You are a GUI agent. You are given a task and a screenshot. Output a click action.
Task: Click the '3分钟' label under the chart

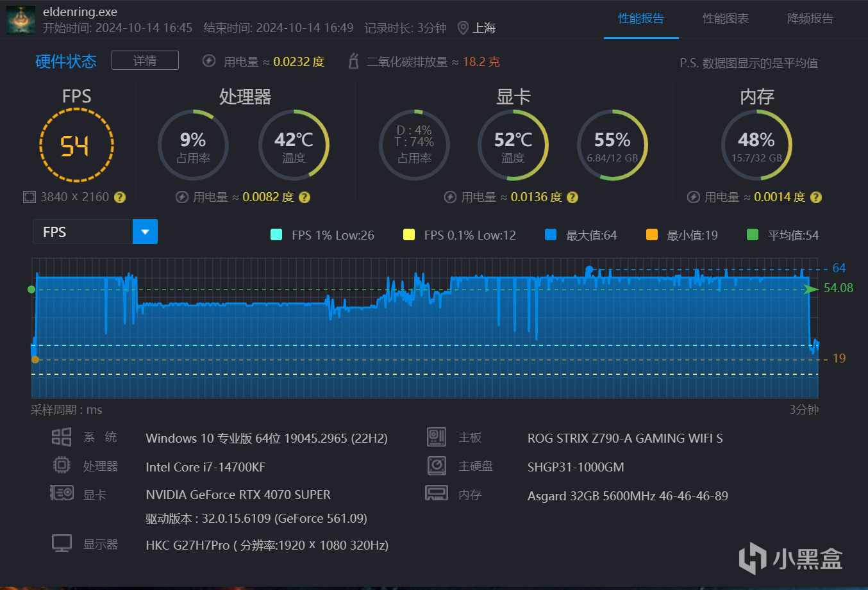click(804, 410)
